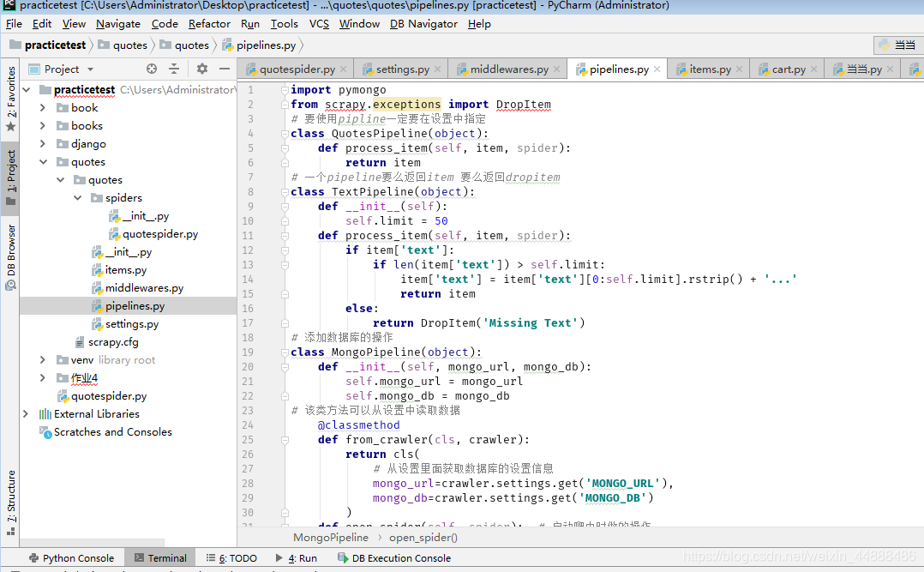Toggle fold marker on line 19 class MongoPipeline
Screen dimensions: 924x572
pyautogui.click(x=285, y=352)
